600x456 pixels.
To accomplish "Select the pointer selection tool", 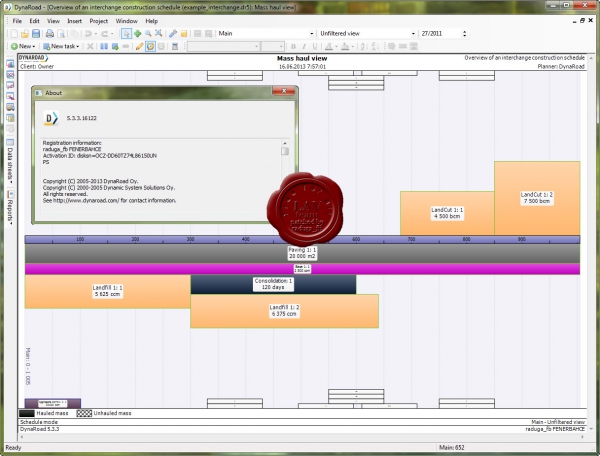I will [x=126, y=34].
